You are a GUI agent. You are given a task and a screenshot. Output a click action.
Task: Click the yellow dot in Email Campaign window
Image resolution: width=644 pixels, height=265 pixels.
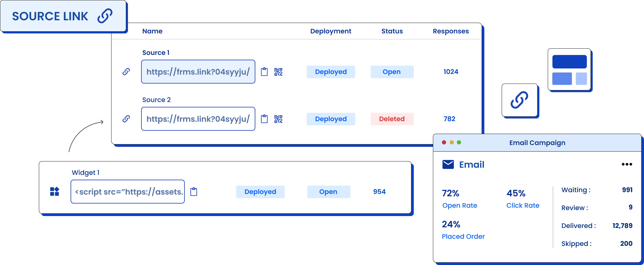tap(451, 142)
